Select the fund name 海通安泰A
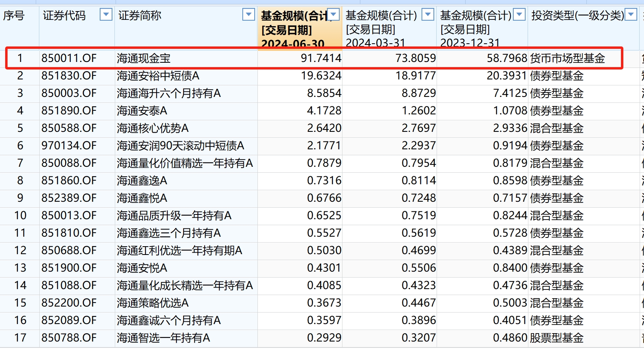644x357 pixels. coord(142,111)
